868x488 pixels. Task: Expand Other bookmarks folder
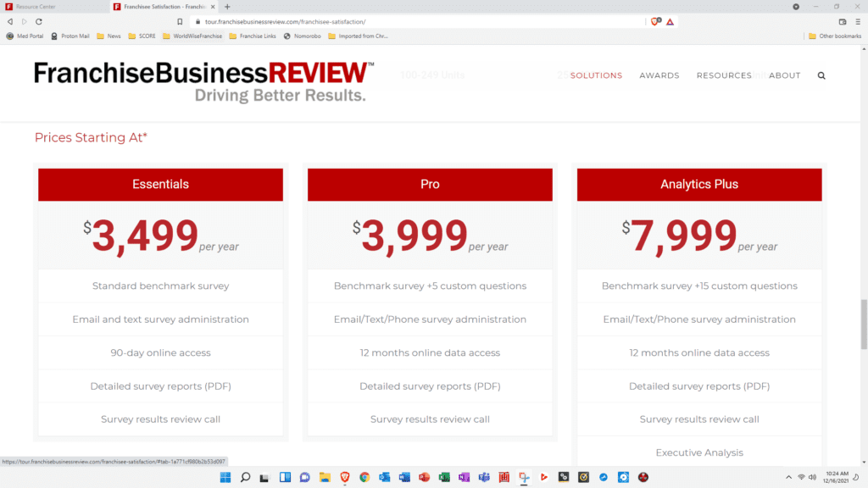835,36
